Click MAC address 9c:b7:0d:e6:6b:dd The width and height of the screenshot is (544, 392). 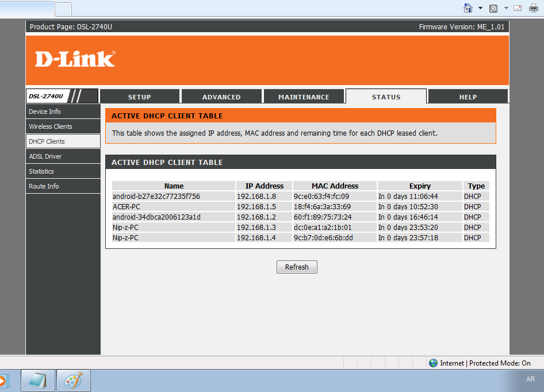click(323, 238)
